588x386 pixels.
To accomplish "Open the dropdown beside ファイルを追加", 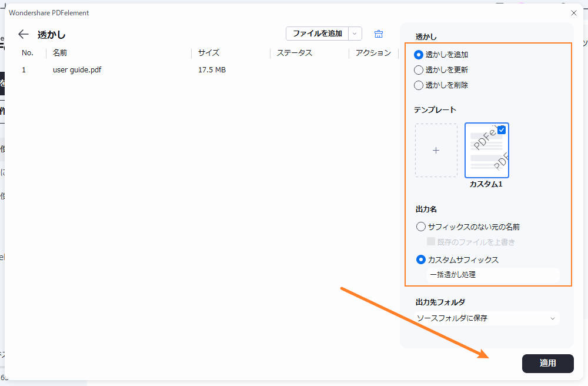I will tap(355, 34).
